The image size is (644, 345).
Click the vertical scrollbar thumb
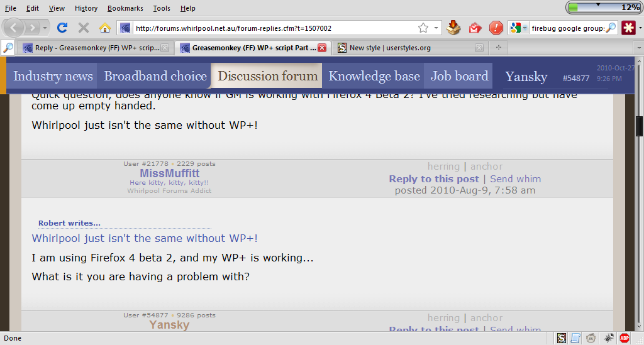click(640, 126)
